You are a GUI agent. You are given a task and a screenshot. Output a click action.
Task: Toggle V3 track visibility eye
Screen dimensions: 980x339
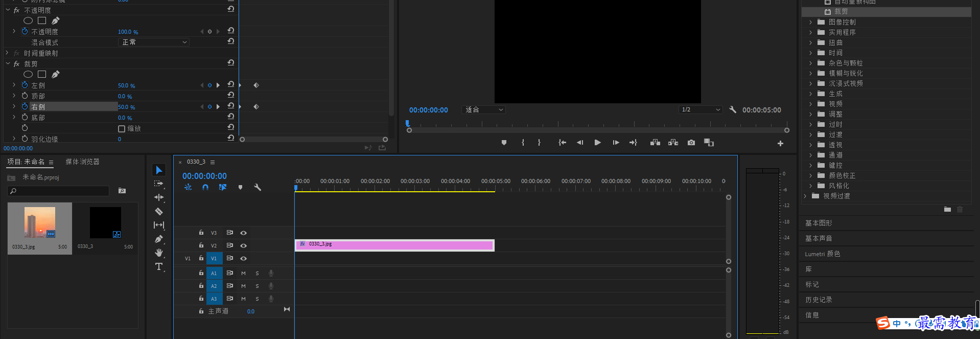tap(244, 233)
